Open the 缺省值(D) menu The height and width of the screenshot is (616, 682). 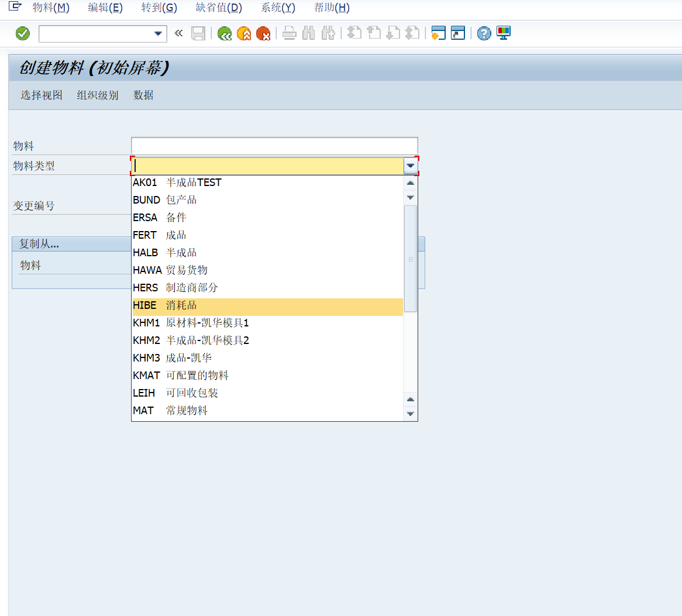219,8
